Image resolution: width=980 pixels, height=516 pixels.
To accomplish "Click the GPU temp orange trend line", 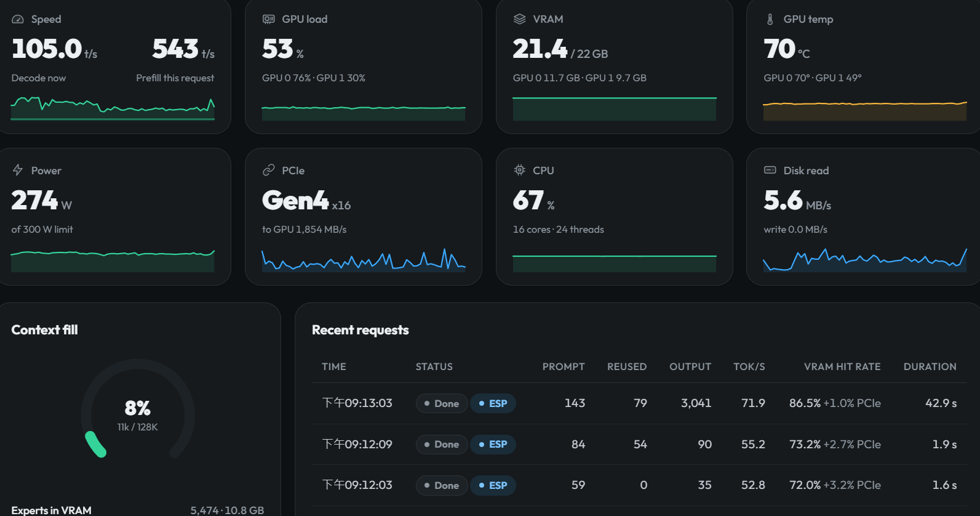I will [x=865, y=103].
